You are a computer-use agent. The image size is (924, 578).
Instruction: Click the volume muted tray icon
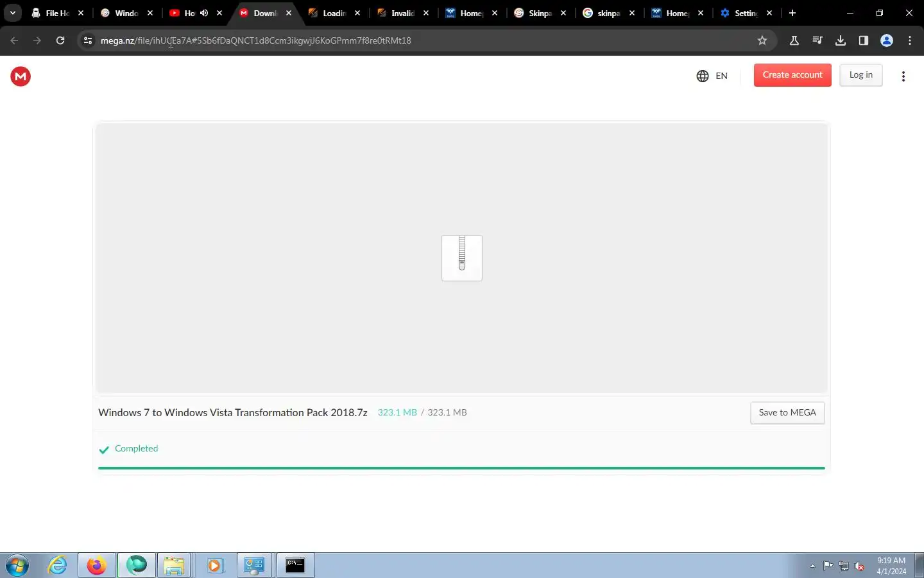click(860, 566)
